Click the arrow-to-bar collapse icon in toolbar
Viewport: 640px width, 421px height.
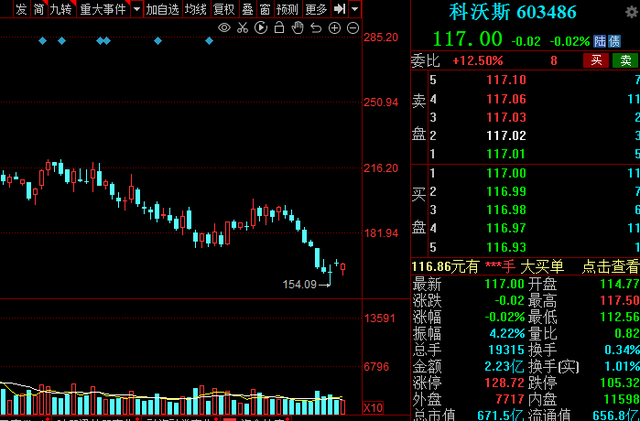340,9
